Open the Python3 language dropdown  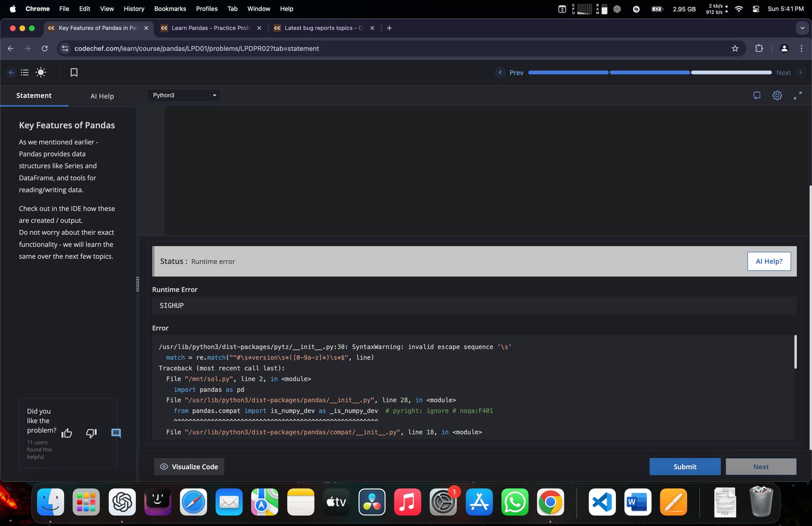[184, 95]
